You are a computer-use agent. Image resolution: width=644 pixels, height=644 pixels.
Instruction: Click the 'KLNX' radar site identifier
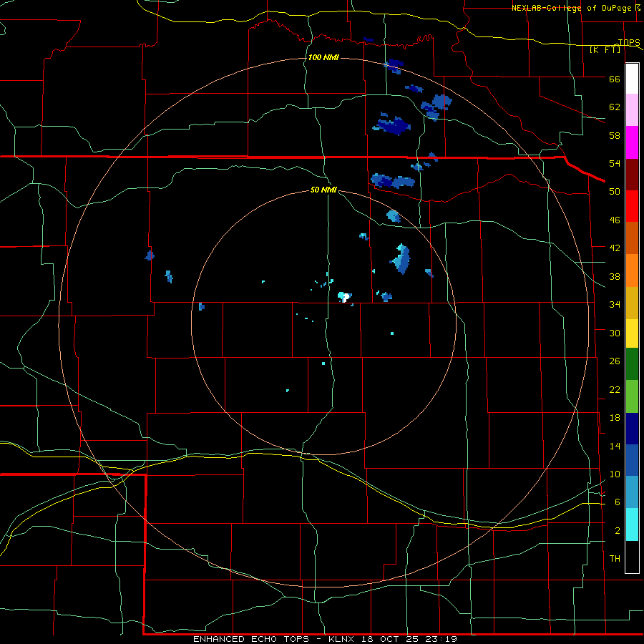point(343,639)
